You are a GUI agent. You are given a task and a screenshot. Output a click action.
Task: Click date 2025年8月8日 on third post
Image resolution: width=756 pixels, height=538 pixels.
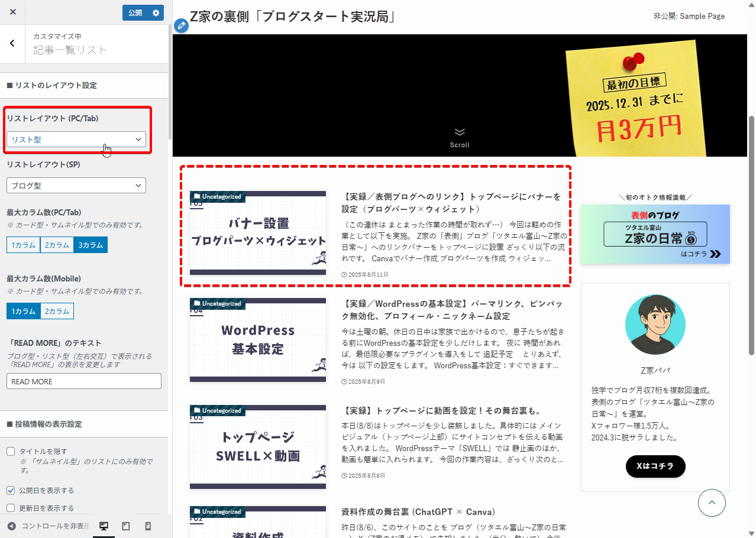363,476
